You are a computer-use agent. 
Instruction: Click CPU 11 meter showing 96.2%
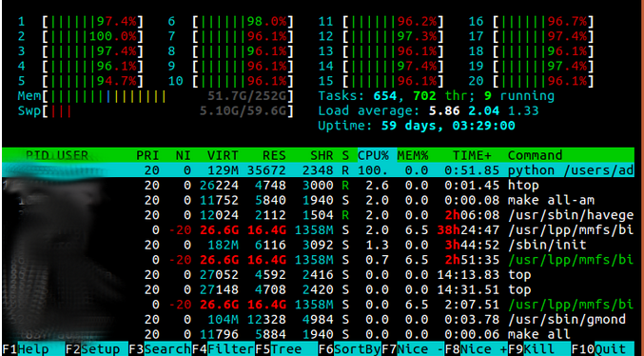point(381,21)
